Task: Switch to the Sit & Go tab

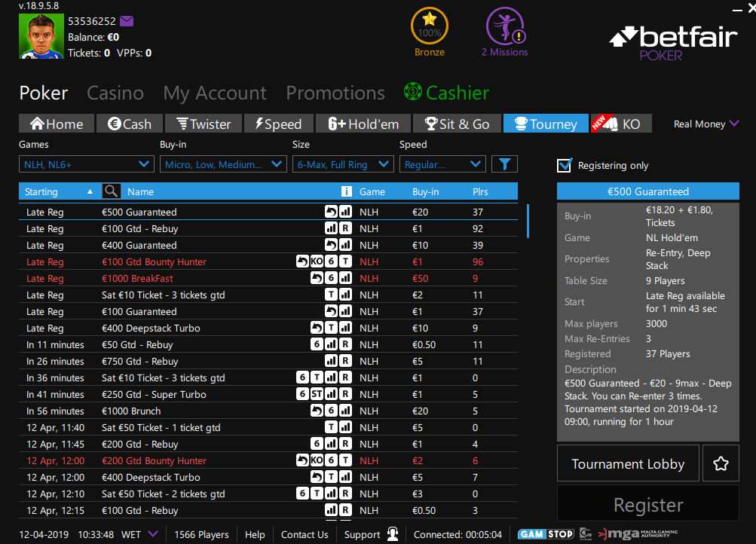Action: click(457, 124)
